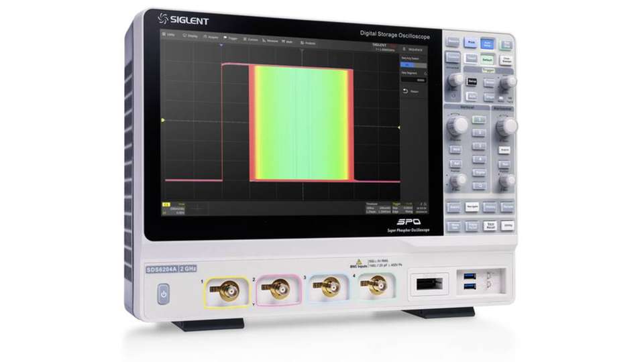This screenshot has height=362, width=644.
Task: Open the Math menu on screen
Action: point(288,42)
